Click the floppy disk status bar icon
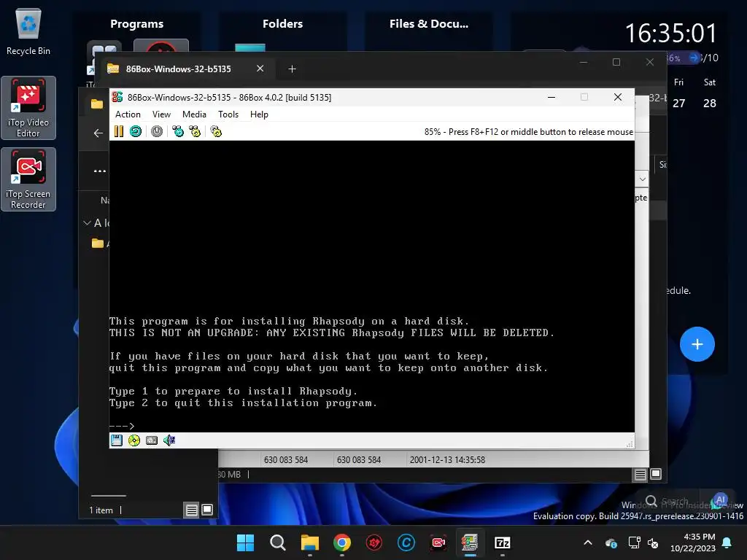Image resolution: width=747 pixels, height=560 pixels. [x=116, y=440]
